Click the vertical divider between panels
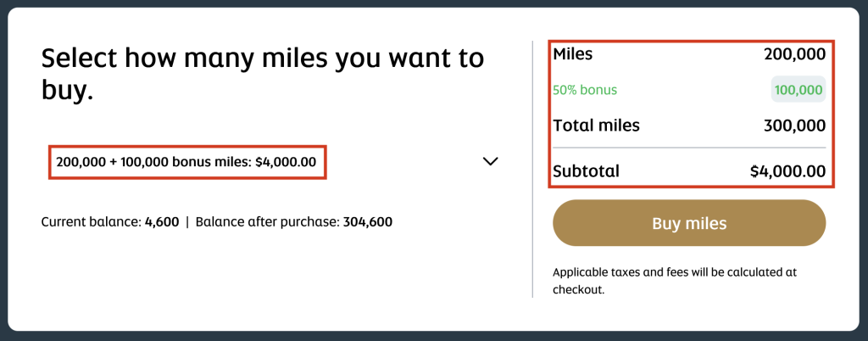This screenshot has height=341, width=868. click(x=532, y=170)
